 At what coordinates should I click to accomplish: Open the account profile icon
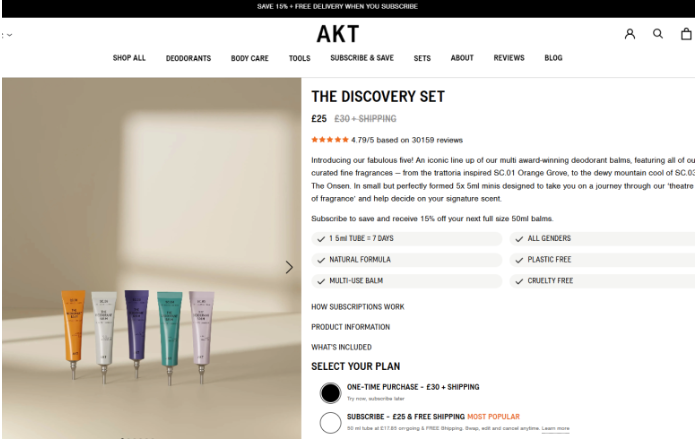click(x=629, y=34)
